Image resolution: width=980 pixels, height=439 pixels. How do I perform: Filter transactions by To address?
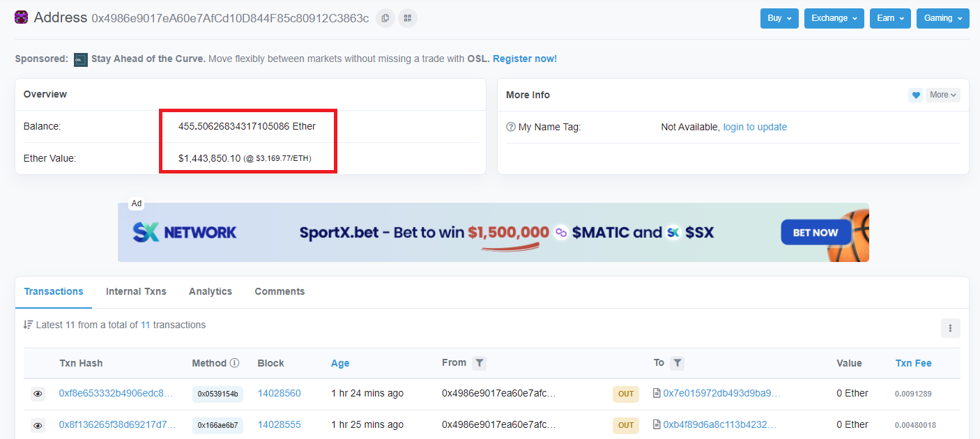677,363
